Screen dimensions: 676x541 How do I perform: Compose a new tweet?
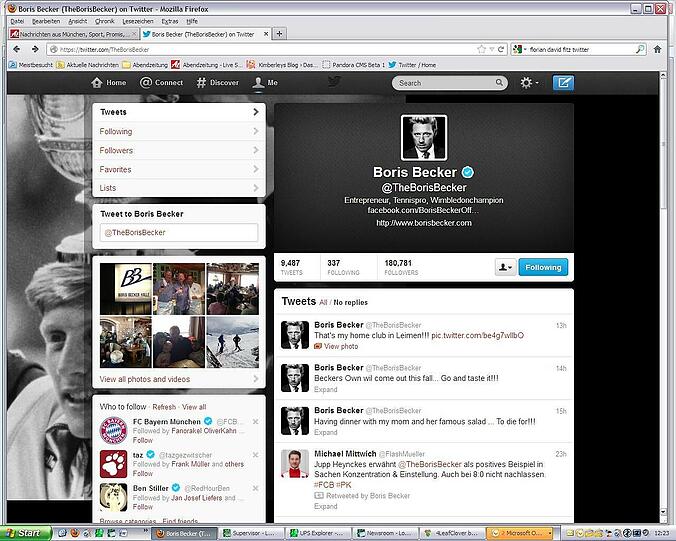[563, 82]
